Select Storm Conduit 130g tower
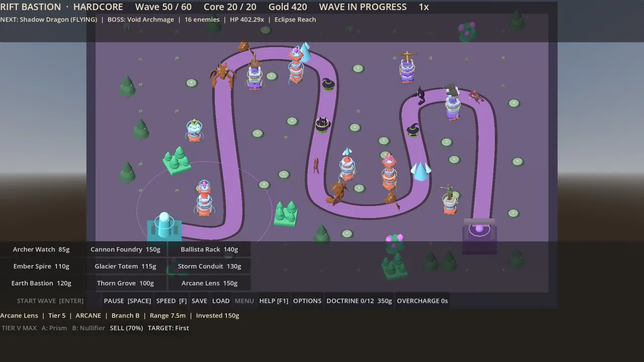644x362 pixels. pos(209,266)
